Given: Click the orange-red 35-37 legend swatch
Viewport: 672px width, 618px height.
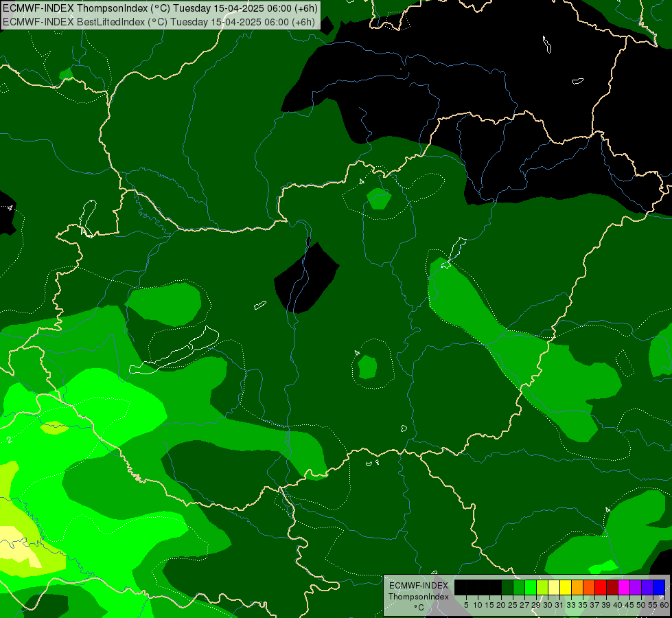Looking at the screenshot, I should click(589, 587).
